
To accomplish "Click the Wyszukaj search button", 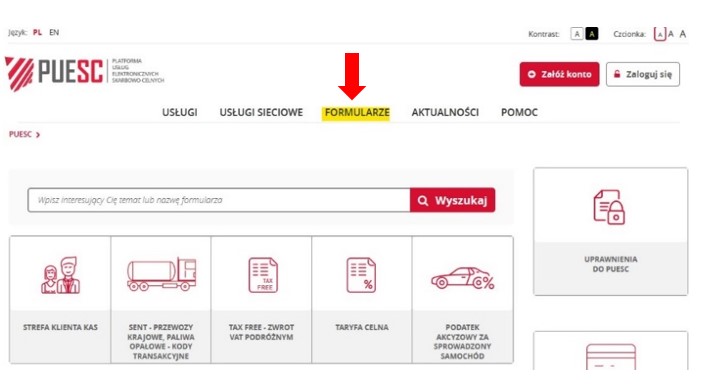I will 452,200.
